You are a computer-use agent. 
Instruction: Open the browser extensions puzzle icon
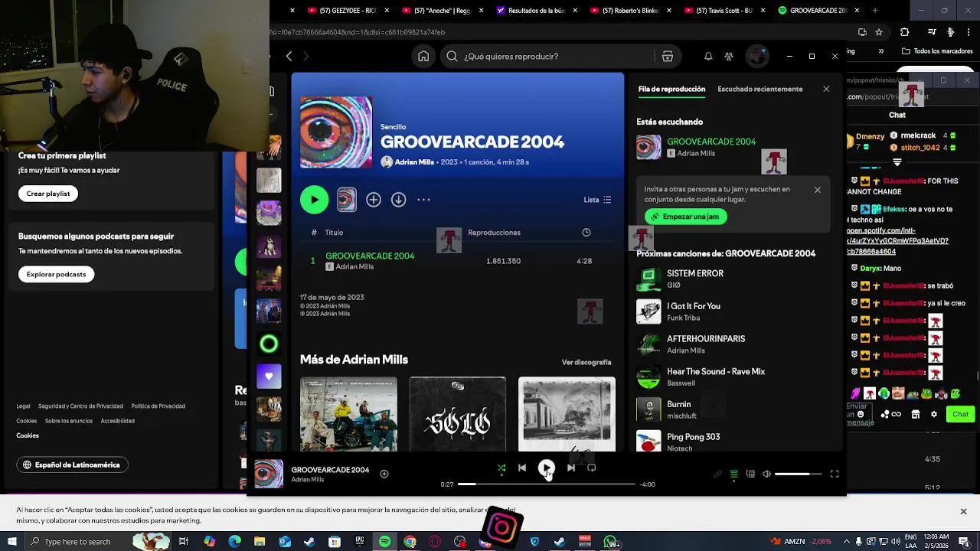point(905,32)
